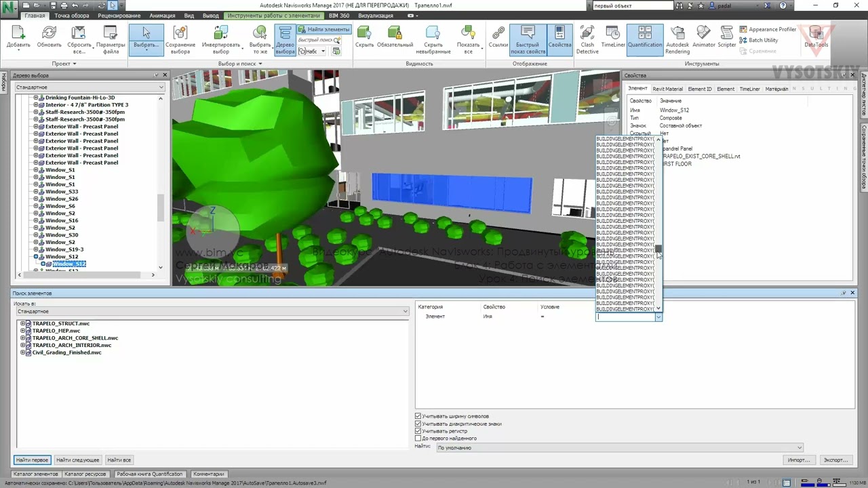Uncheck Учитывать ширину символов
The height and width of the screenshot is (488, 868).
418,416
